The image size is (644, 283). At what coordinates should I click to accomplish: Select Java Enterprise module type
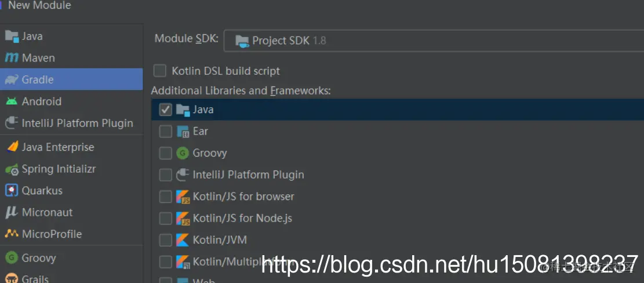click(x=71, y=147)
